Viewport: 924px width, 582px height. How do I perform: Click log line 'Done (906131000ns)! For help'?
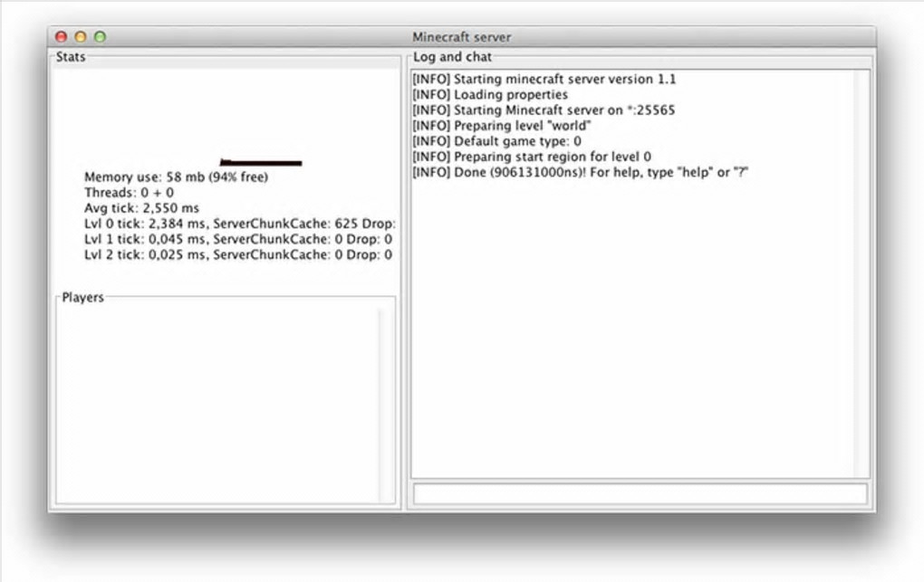tap(581, 172)
